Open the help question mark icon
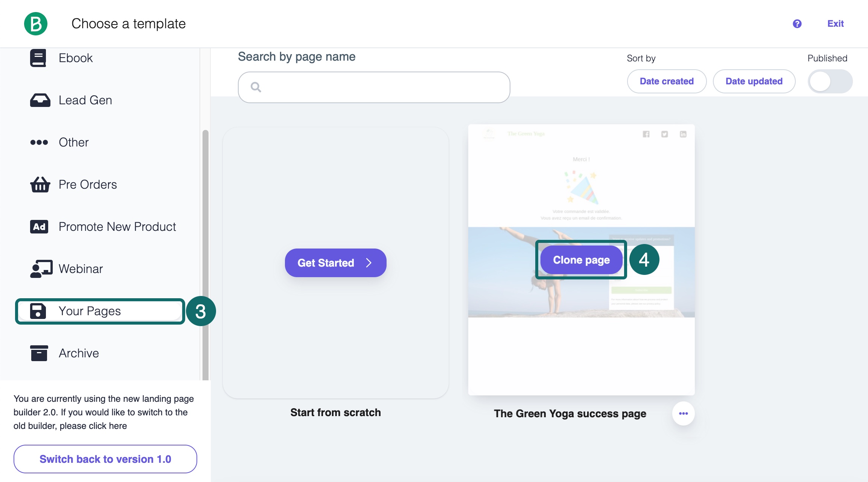868x482 pixels. [x=797, y=24]
